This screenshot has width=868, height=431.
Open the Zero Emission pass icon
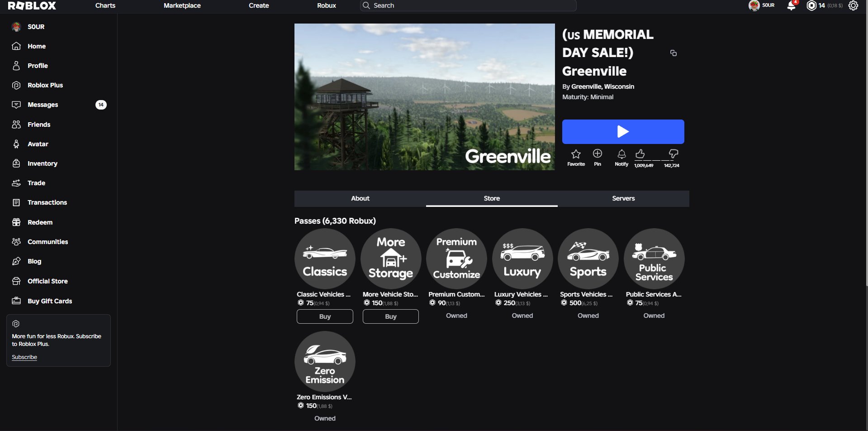tap(325, 361)
